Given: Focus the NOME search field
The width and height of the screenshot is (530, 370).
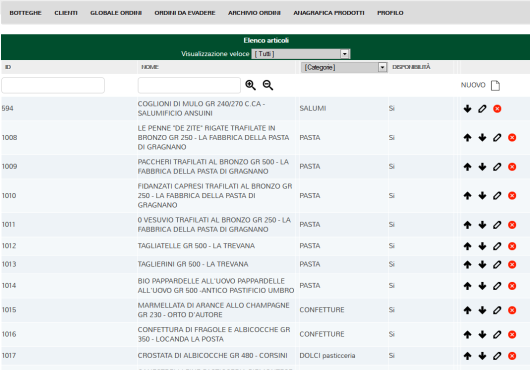Looking at the screenshot, I should [x=189, y=85].
